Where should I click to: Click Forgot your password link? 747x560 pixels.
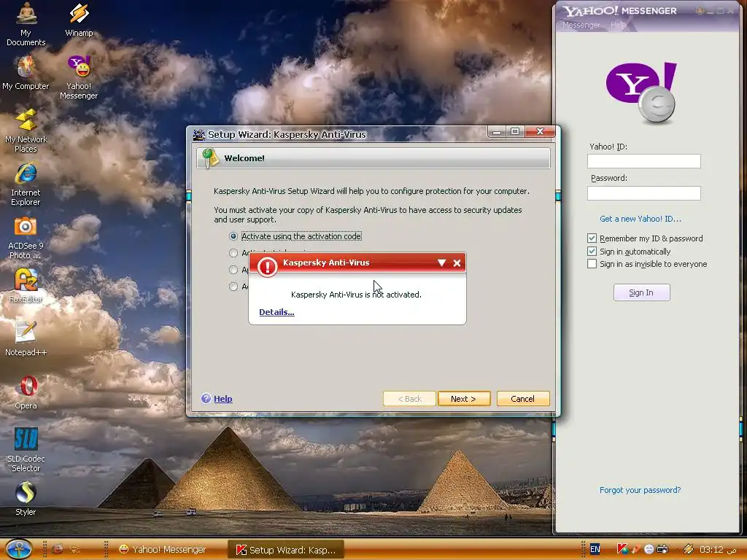coord(640,490)
